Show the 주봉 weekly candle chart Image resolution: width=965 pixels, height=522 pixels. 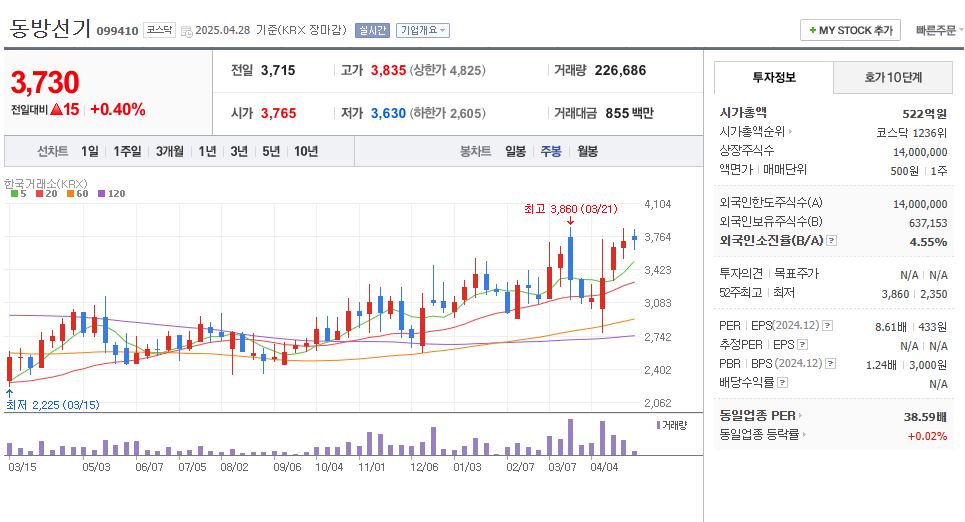pos(551,151)
